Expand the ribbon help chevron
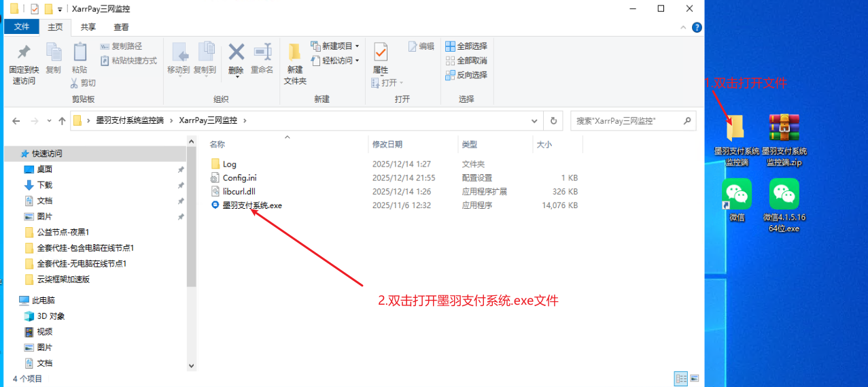The width and height of the screenshot is (868, 387). (684, 27)
